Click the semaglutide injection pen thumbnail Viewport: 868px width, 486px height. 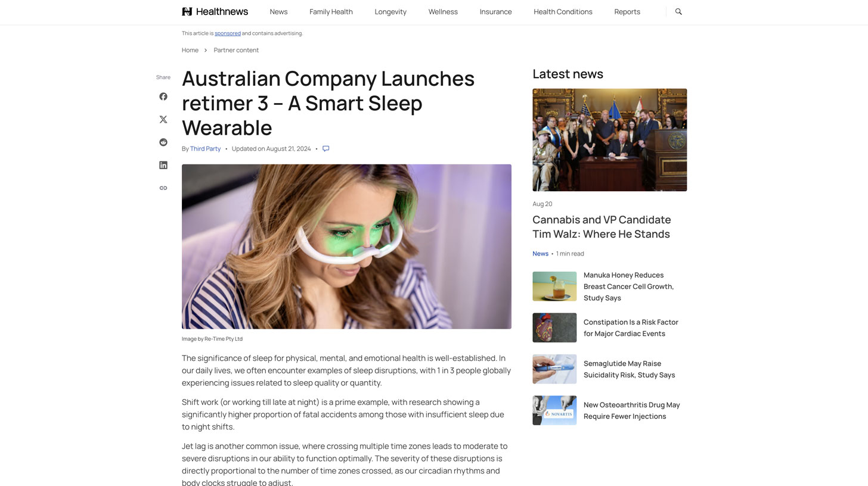[x=554, y=369]
